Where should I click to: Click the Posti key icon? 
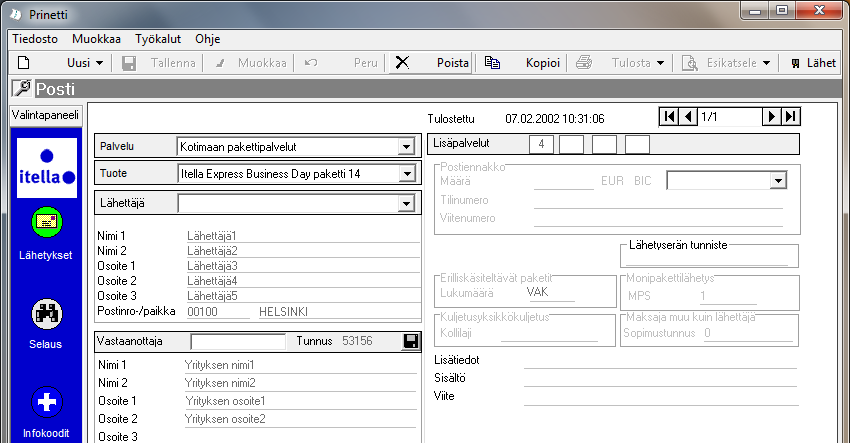(22, 88)
